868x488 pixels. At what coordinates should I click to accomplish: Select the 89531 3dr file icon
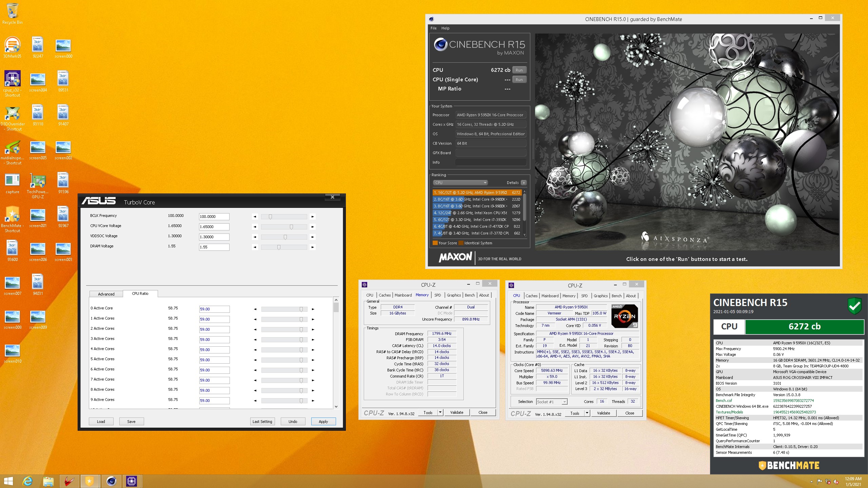pos(63,81)
